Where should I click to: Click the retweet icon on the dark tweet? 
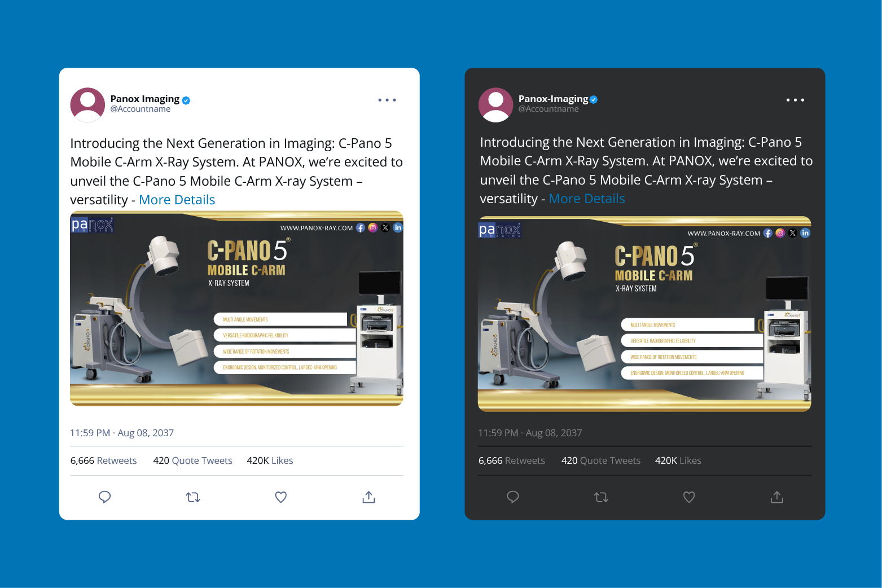pos(601,497)
